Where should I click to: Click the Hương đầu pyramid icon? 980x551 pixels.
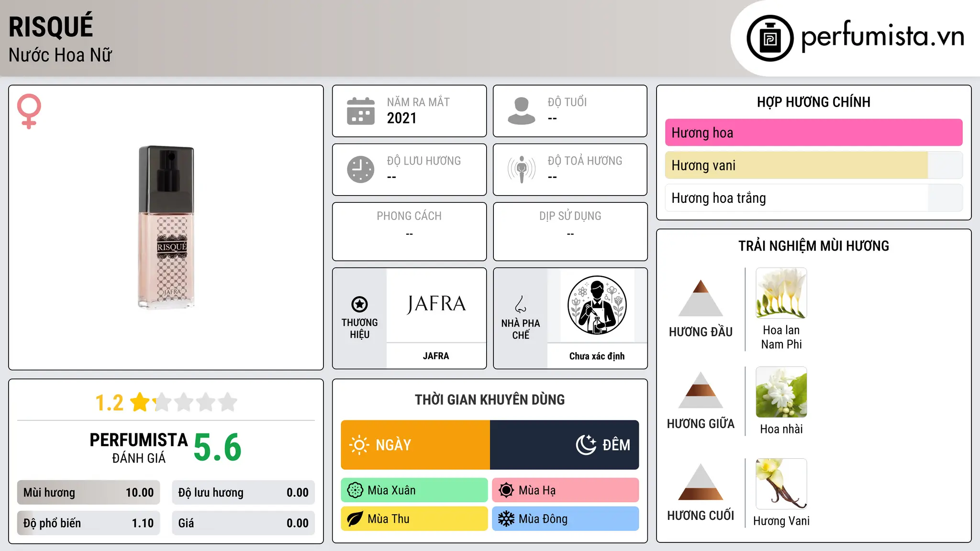[x=701, y=298]
